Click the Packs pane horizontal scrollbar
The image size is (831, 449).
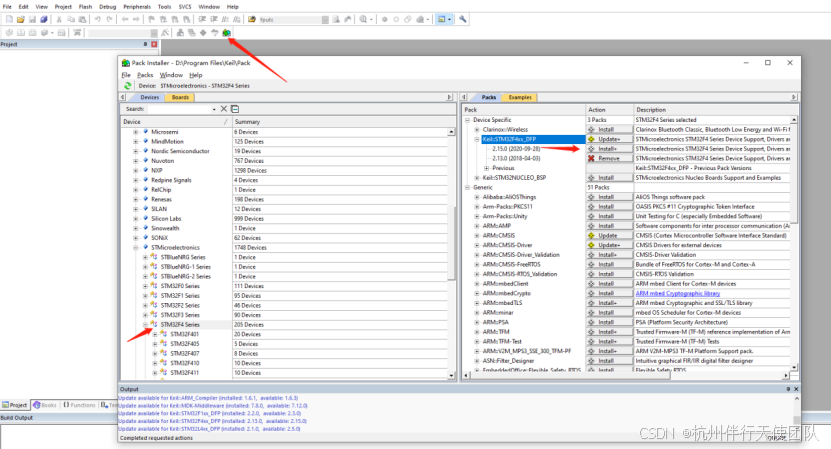click(x=625, y=375)
